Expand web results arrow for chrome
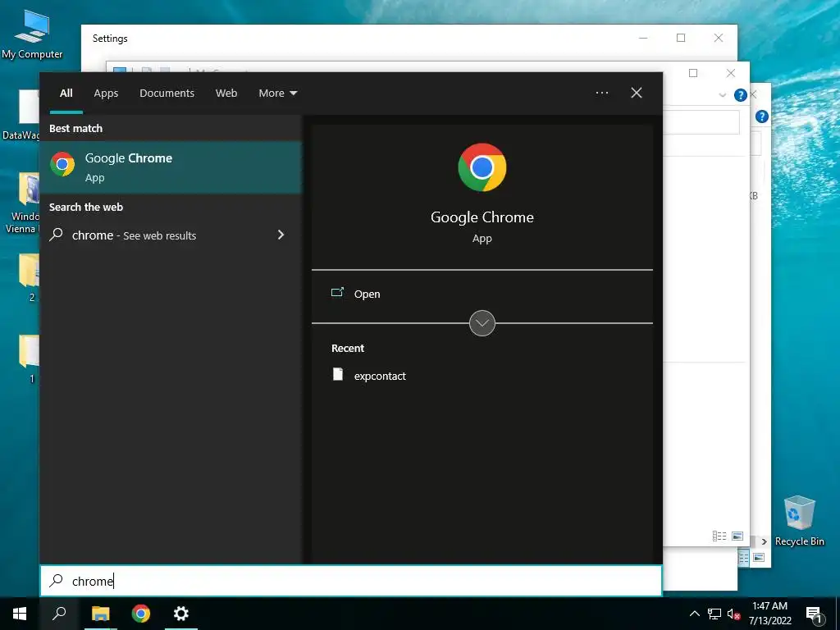The height and width of the screenshot is (630, 840). pyautogui.click(x=281, y=235)
